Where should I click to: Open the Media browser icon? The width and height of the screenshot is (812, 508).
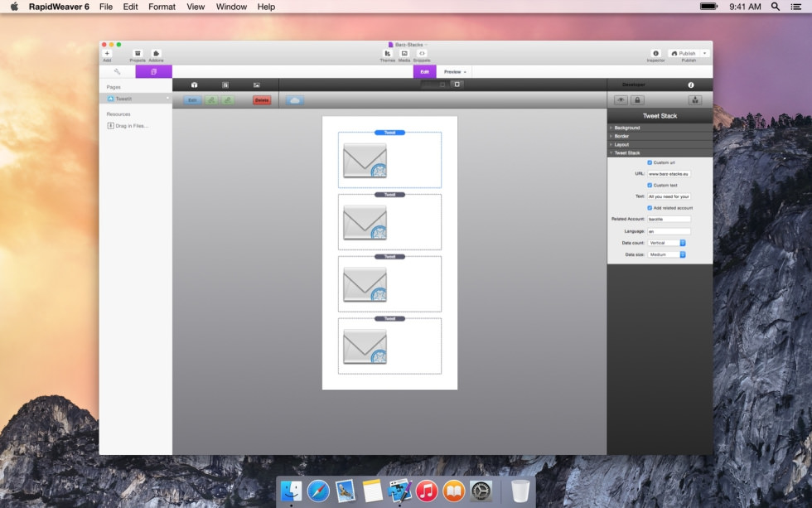pos(404,53)
